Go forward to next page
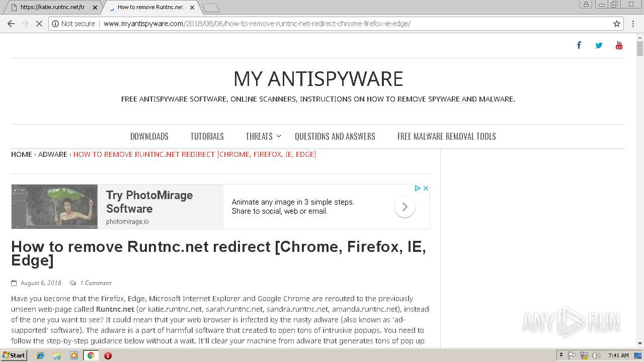Viewport: 644px width, 362px height. click(x=25, y=24)
